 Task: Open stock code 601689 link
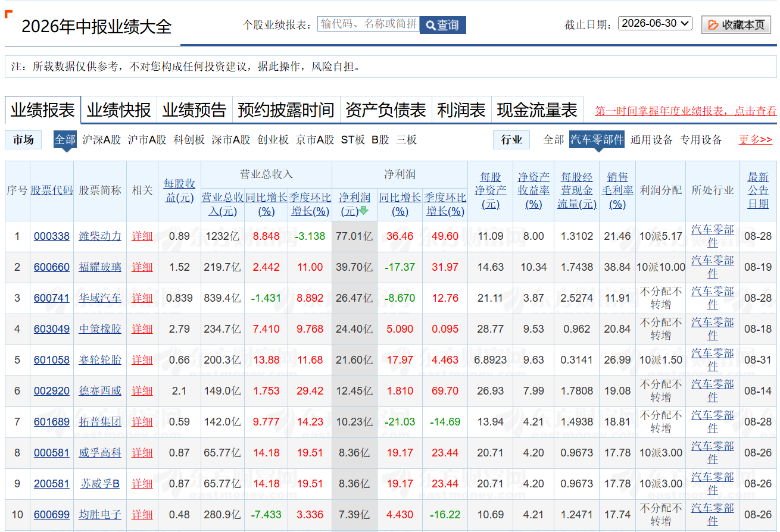52,422
